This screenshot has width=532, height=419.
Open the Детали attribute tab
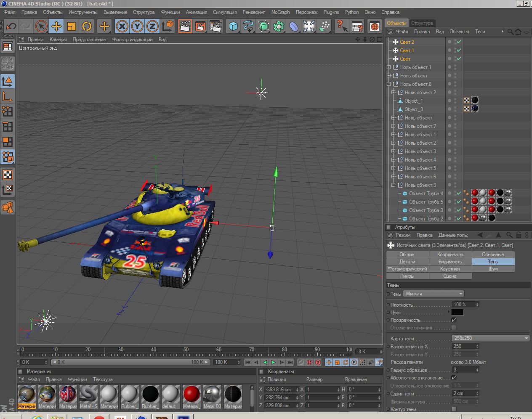click(x=407, y=262)
